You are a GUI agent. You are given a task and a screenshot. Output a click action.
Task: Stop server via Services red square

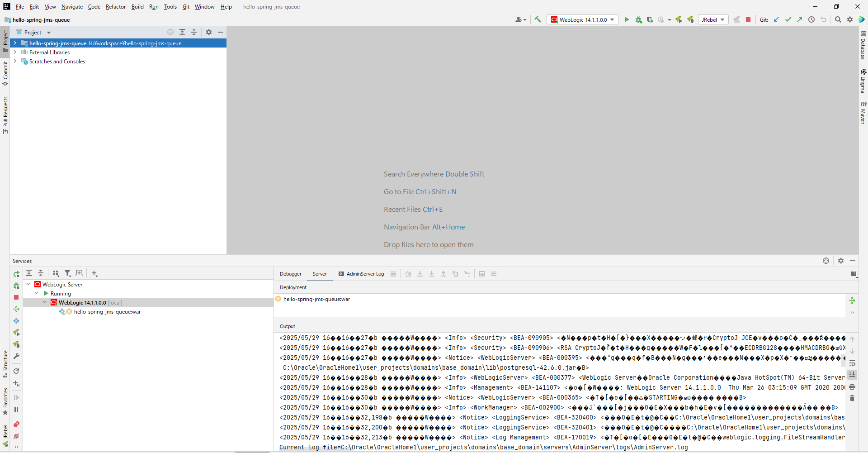tap(16, 297)
